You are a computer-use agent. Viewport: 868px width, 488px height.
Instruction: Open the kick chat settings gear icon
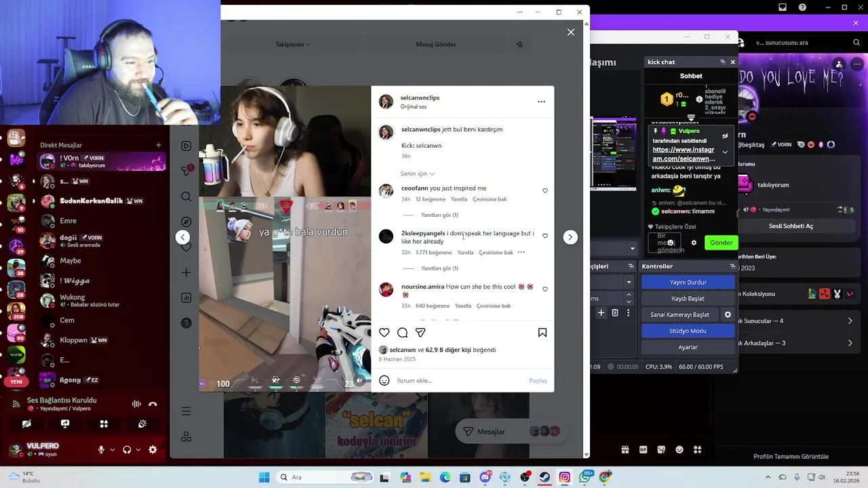(x=694, y=243)
